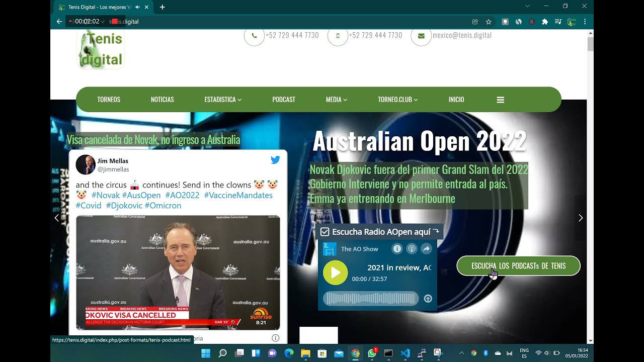Click the tweet info icon
Viewport: 644px width, 362px height.
[275, 338]
